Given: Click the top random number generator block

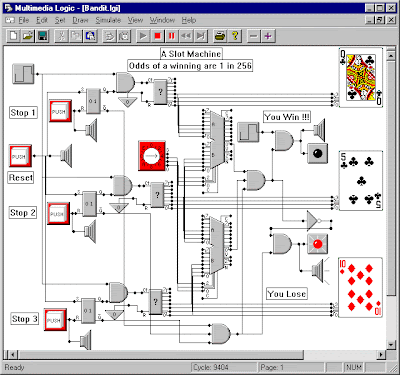Looking at the screenshot, I should pos(160,92).
